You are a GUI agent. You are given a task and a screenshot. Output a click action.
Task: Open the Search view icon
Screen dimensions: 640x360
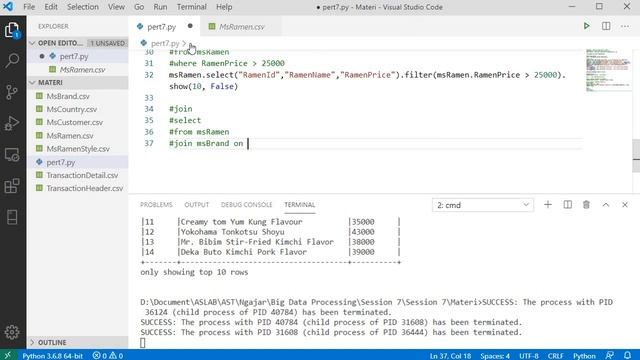[12, 61]
